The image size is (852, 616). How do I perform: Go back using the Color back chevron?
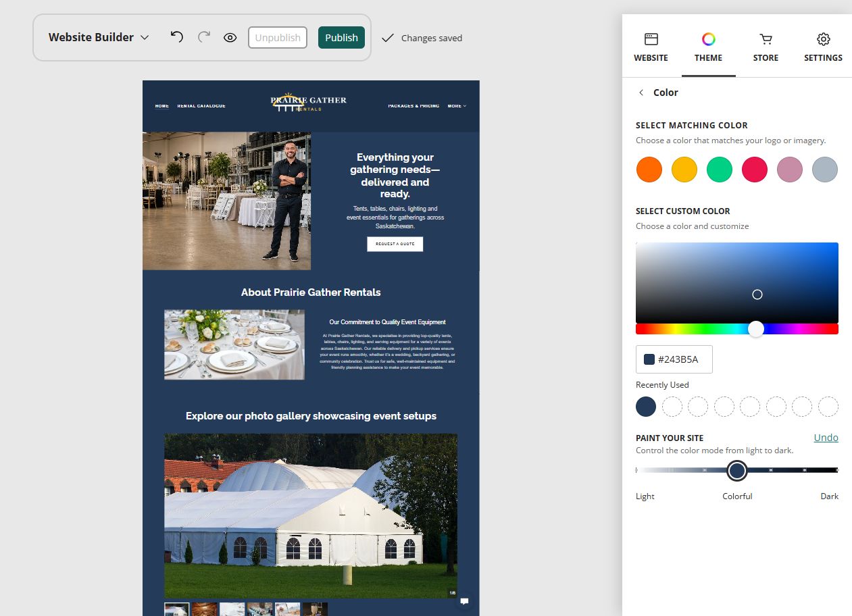[x=641, y=93]
